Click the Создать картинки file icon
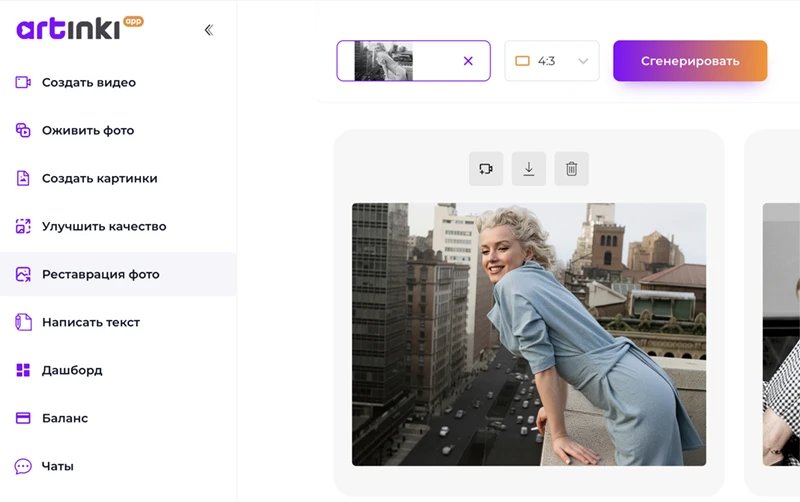 (x=23, y=178)
